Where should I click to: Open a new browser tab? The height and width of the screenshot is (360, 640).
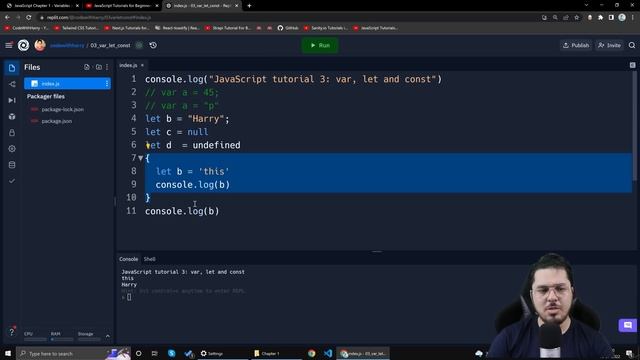click(249, 6)
